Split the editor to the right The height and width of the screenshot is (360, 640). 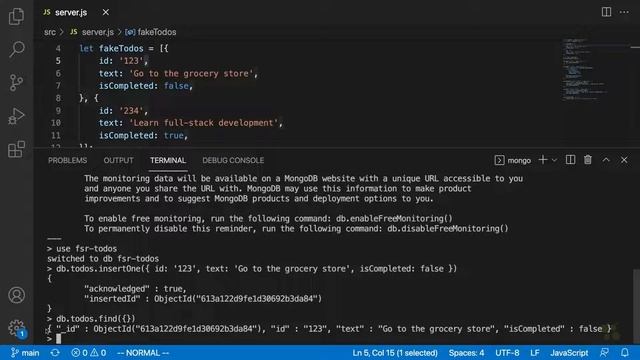point(607,12)
